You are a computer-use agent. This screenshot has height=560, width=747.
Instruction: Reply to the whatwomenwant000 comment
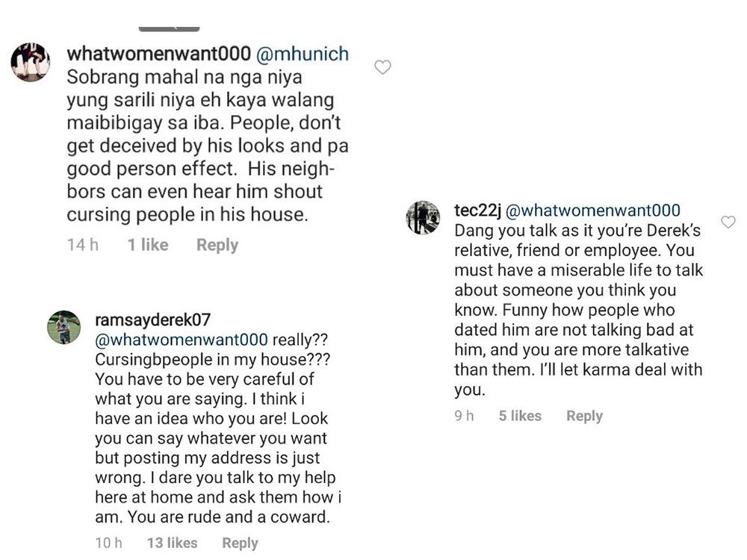(217, 245)
